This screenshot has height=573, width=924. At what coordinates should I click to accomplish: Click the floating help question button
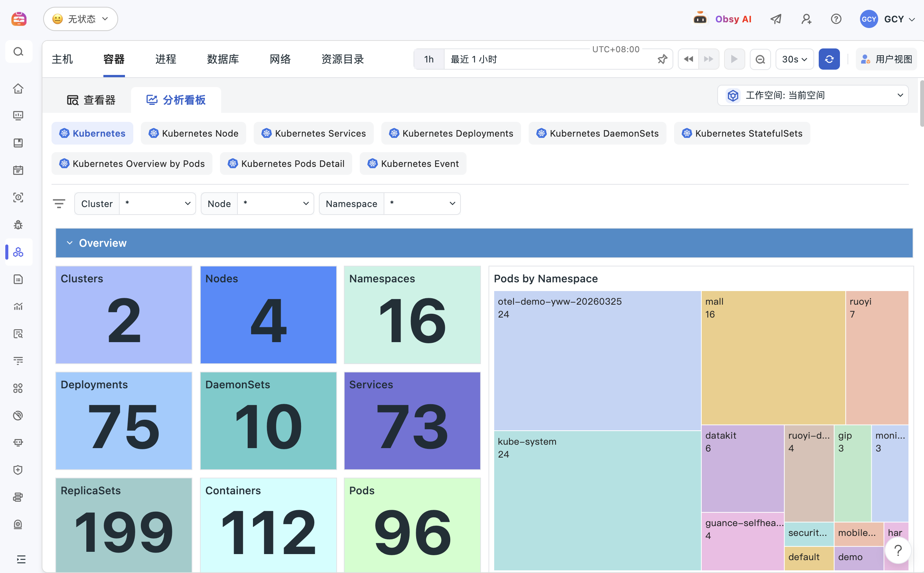point(897,550)
